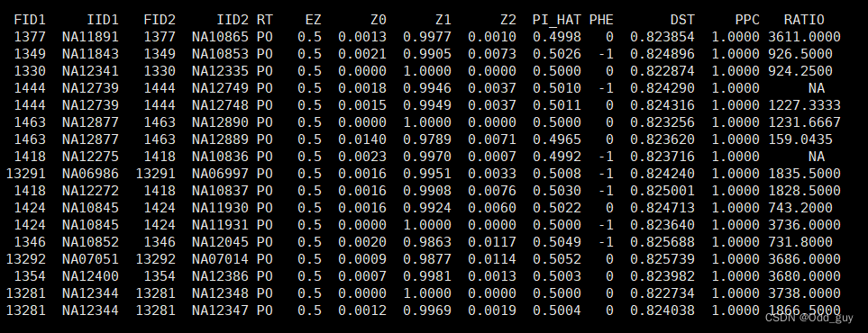Select RATIO value 1227.3333
868x333 pixels.
(804, 105)
